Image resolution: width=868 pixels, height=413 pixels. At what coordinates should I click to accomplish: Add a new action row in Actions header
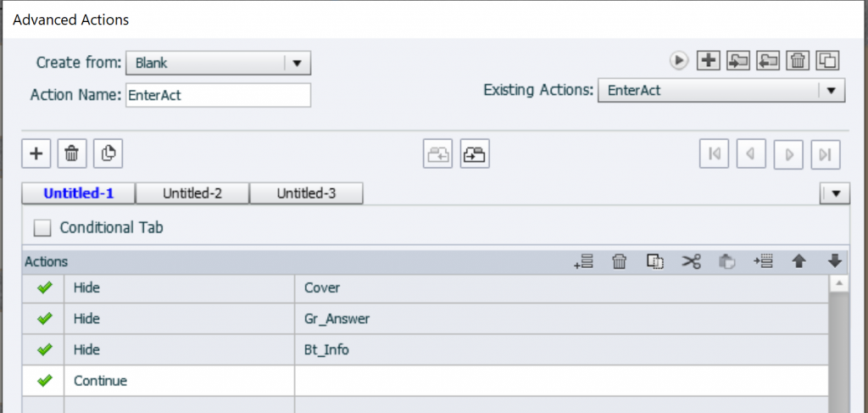point(583,262)
